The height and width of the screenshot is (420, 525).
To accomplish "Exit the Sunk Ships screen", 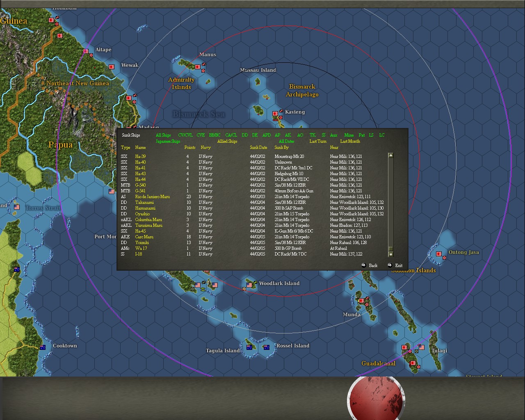I will [x=395, y=265].
